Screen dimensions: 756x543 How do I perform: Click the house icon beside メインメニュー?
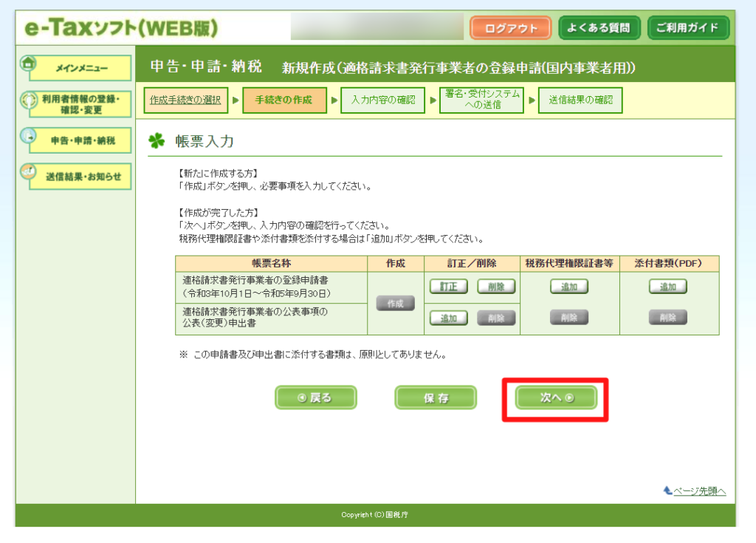(x=28, y=64)
